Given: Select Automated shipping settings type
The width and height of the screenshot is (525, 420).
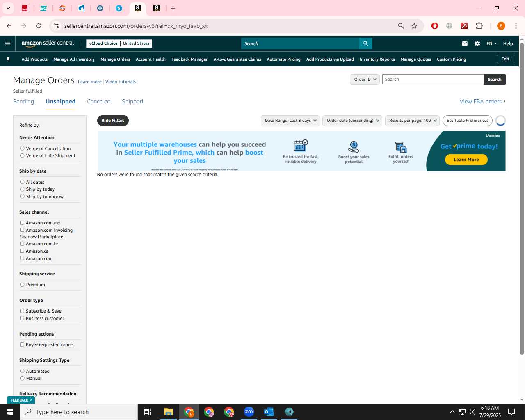Looking at the screenshot, I should pos(22,371).
